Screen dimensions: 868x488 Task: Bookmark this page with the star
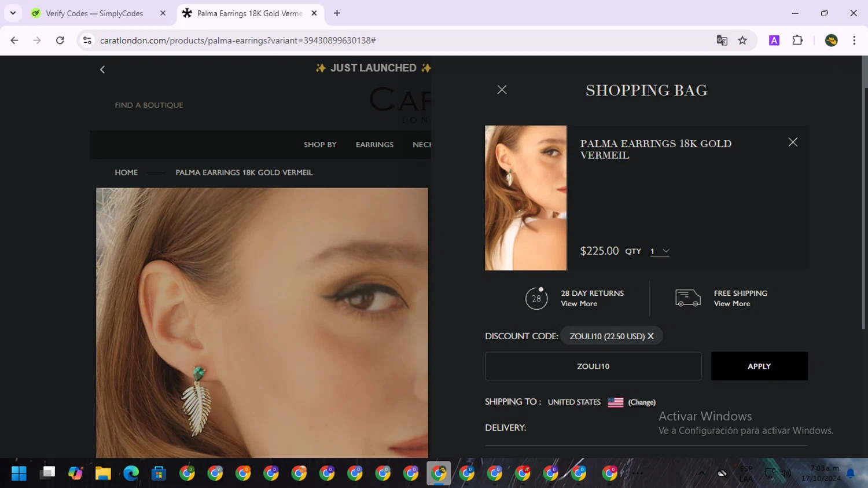pyautogui.click(x=742, y=41)
